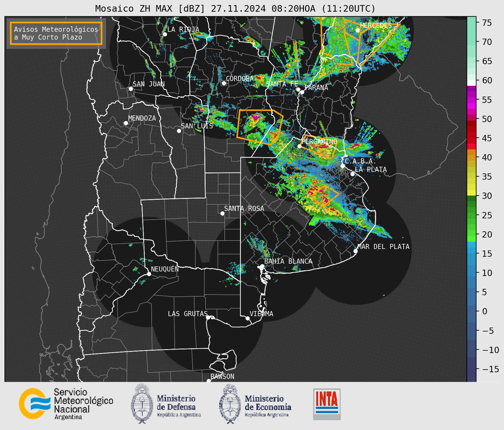Click the SANTA FE city label

point(282,84)
